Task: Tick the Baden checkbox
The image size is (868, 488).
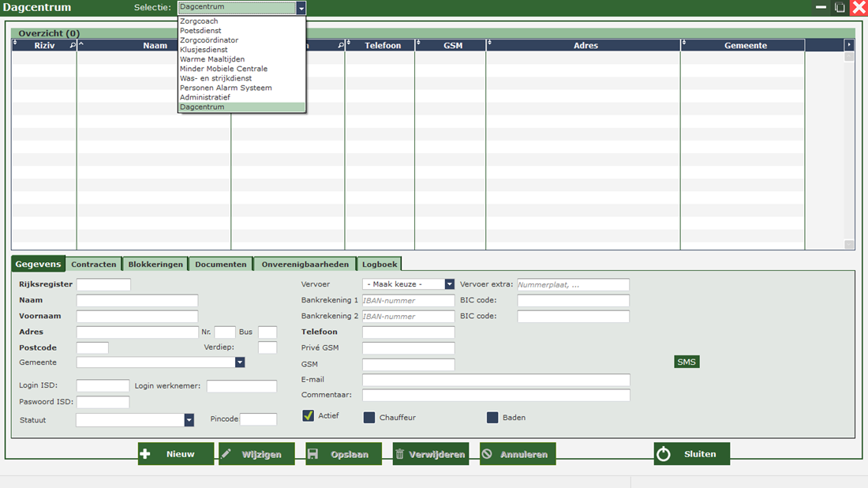Action: point(492,417)
